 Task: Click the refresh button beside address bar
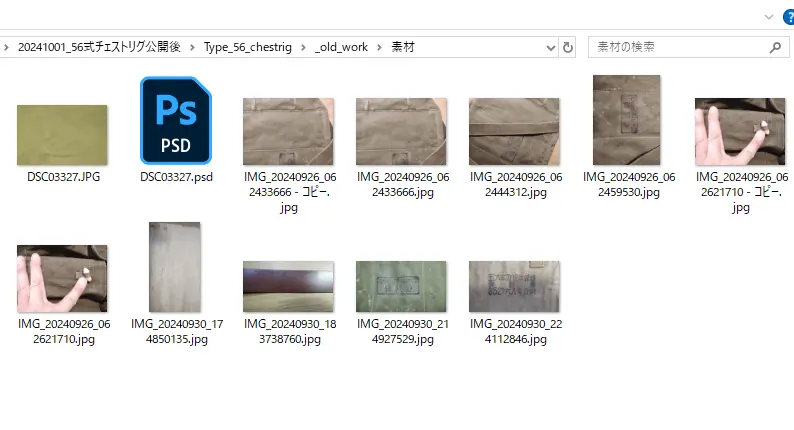click(x=569, y=47)
